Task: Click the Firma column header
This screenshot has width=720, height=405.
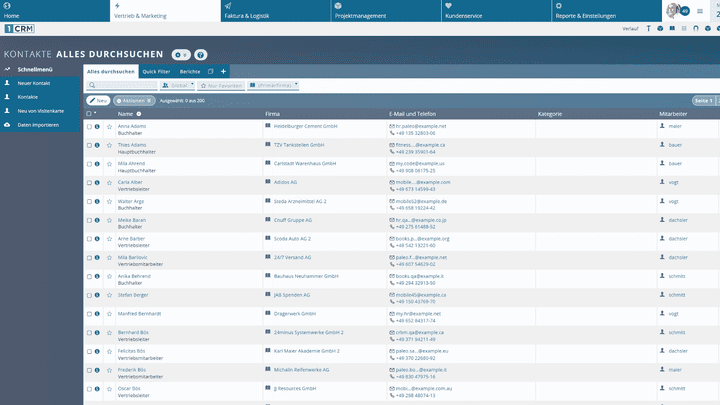Action: click(272, 114)
